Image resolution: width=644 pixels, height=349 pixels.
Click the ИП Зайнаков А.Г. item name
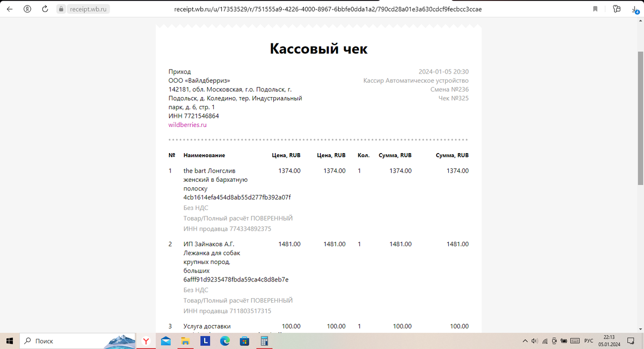tap(209, 244)
